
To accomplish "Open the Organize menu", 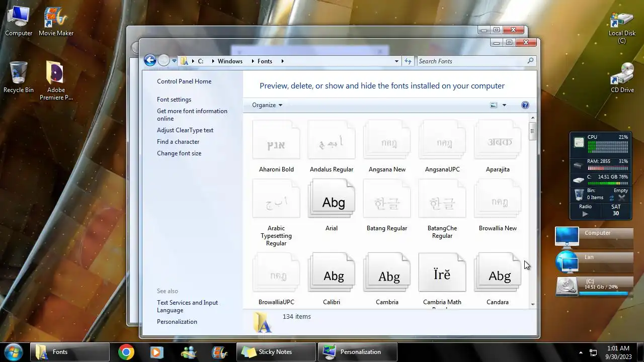I will click(x=267, y=105).
